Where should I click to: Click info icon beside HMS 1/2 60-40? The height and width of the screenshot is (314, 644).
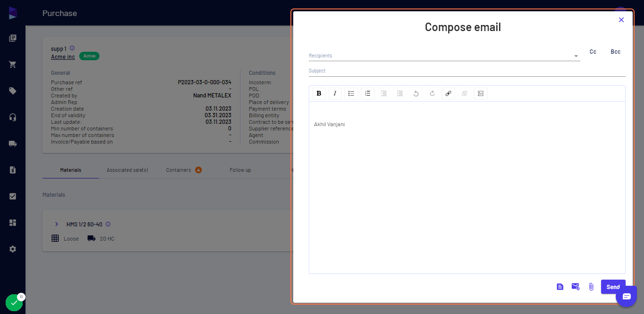click(x=108, y=224)
